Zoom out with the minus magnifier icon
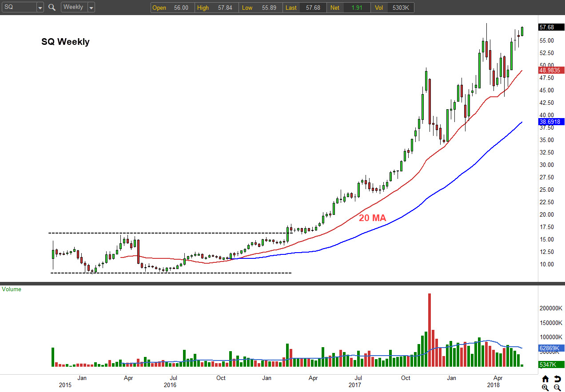The height and width of the screenshot is (392, 565). (x=557, y=388)
